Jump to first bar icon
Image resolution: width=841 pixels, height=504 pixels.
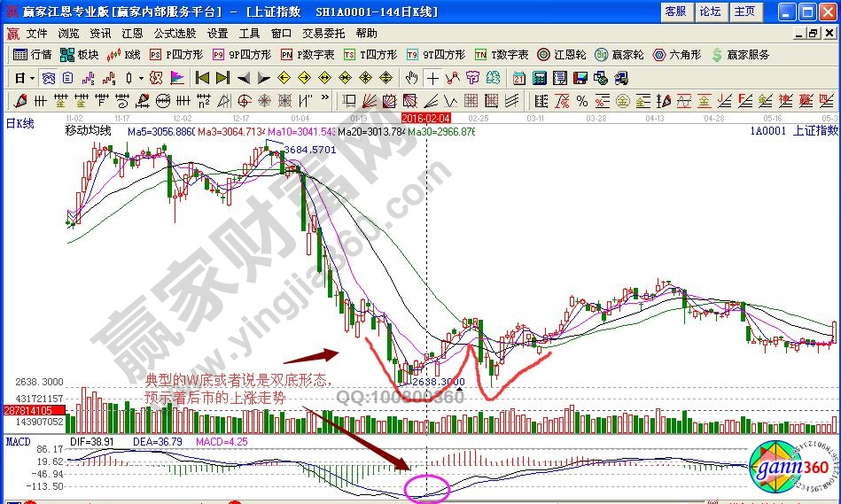point(202,78)
